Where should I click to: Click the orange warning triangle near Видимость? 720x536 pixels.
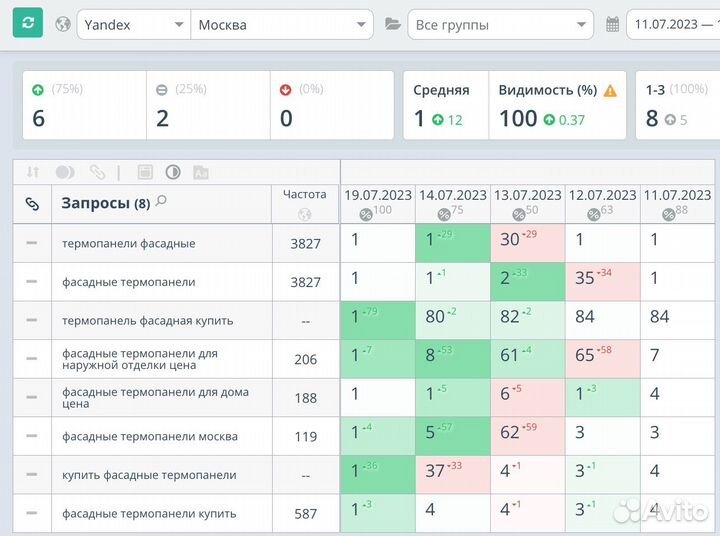tap(610, 90)
